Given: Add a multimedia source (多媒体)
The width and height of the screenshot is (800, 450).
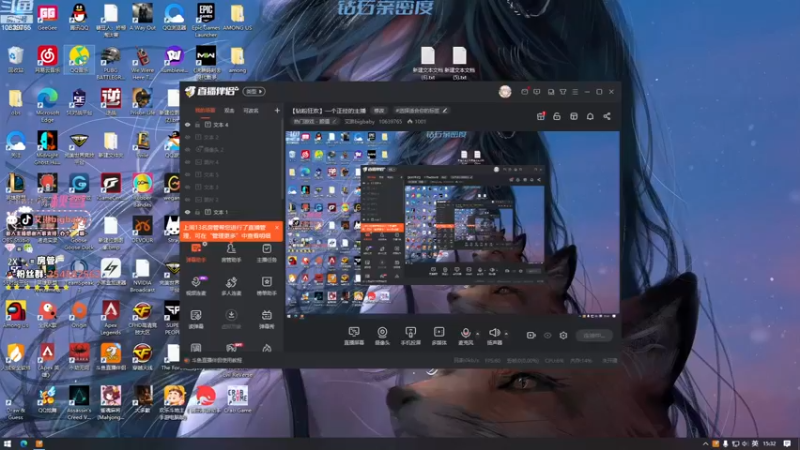Looking at the screenshot, I should click(x=439, y=336).
